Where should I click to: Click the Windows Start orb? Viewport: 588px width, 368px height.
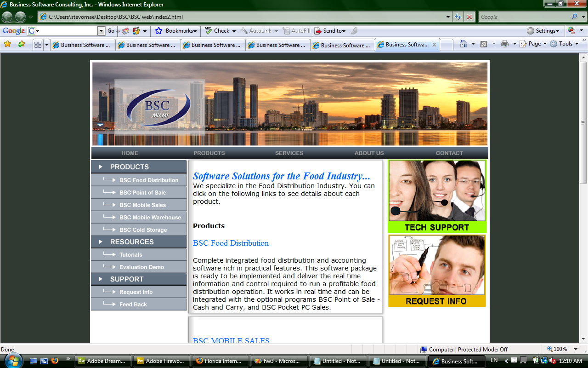(x=12, y=360)
